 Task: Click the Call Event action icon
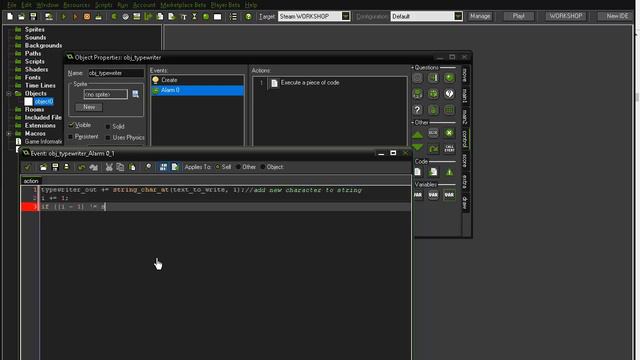tap(449, 148)
